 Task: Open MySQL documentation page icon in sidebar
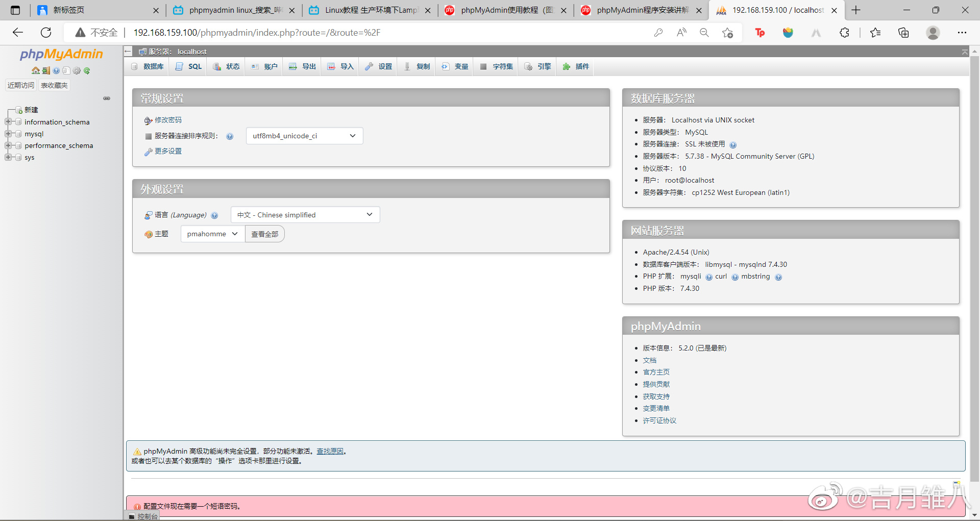(x=66, y=71)
